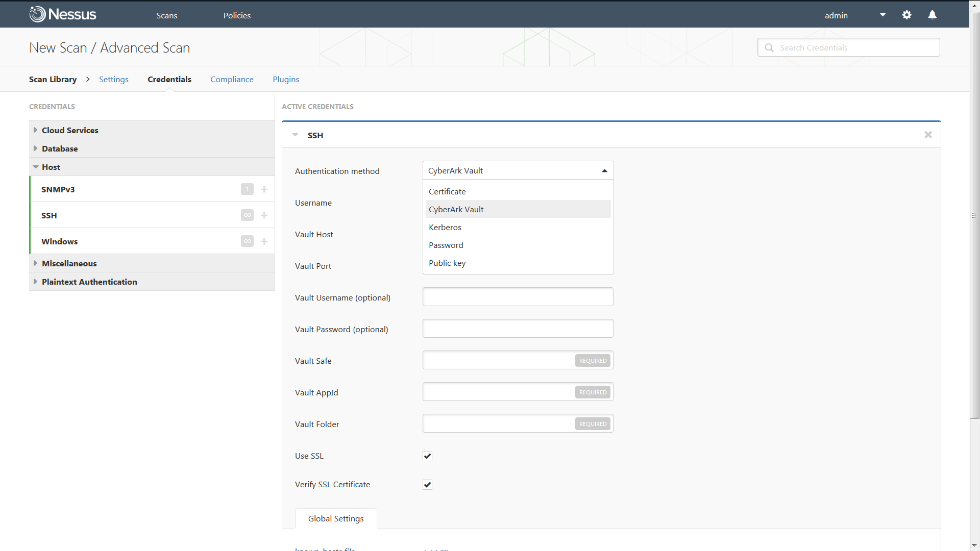Expand the Miscellaneous category
980x551 pixels.
pos(152,263)
